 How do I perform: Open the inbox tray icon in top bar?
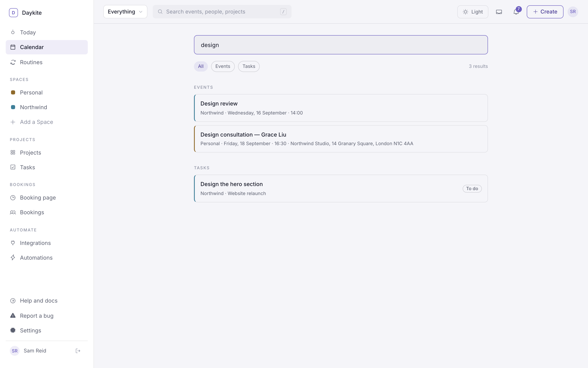499,12
